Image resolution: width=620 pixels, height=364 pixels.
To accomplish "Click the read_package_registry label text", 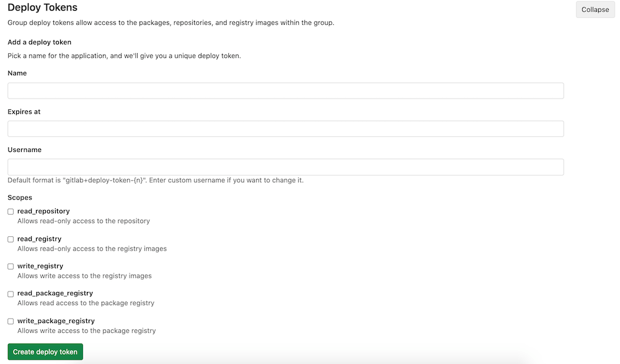I will [x=55, y=293].
